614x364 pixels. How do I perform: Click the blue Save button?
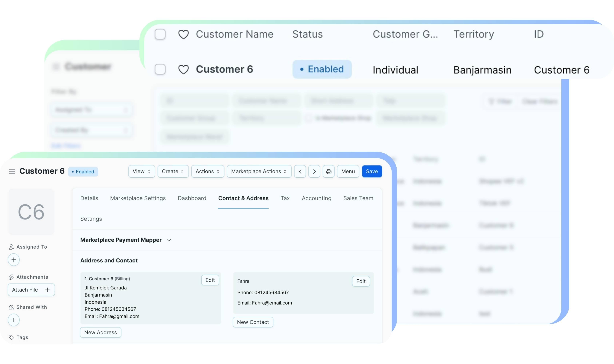[372, 171]
